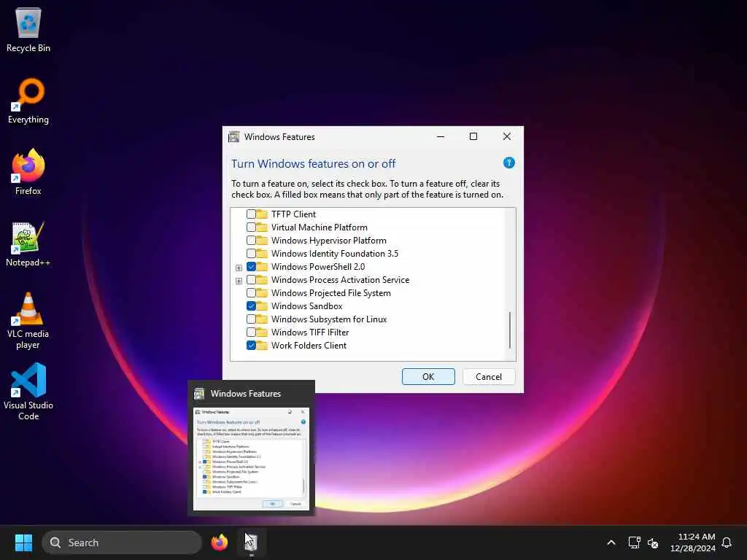
Task: Enable the Virtual Machine Platform checkbox
Action: click(x=251, y=227)
